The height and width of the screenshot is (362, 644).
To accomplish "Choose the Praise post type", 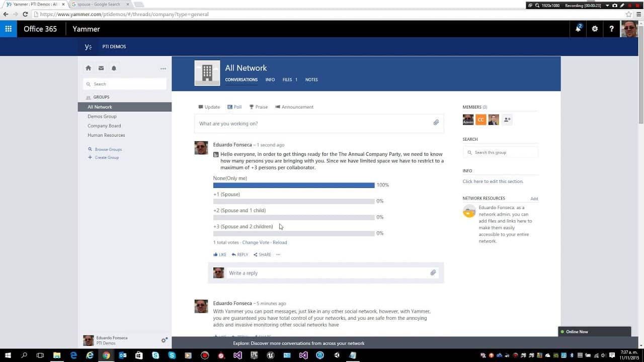I will click(x=259, y=107).
